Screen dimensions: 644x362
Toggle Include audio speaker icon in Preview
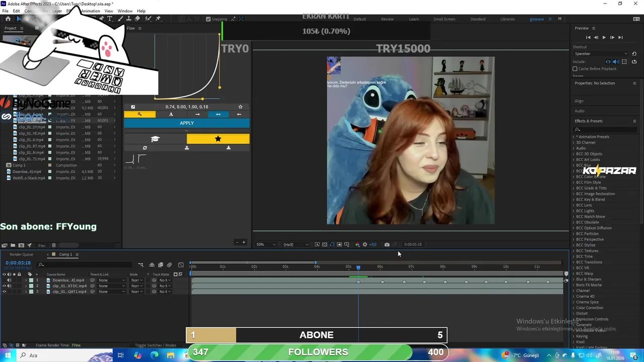616,61
